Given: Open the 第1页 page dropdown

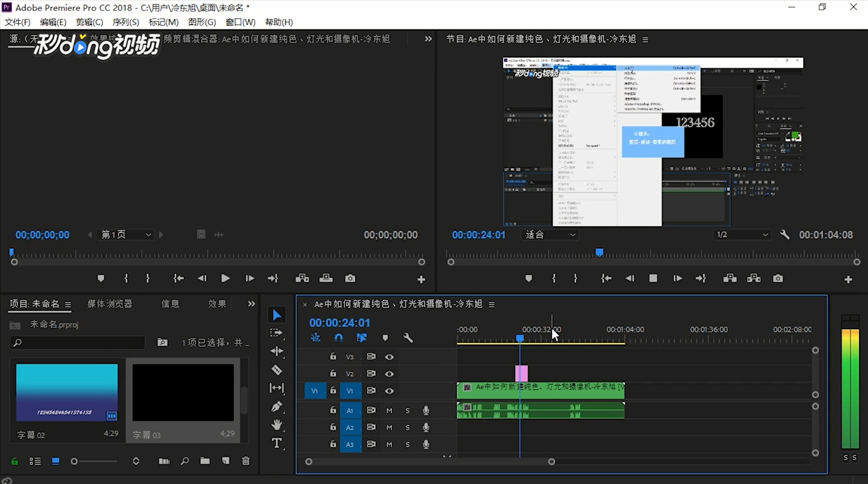Looking at the screenshot, I should tap(126, 234).
